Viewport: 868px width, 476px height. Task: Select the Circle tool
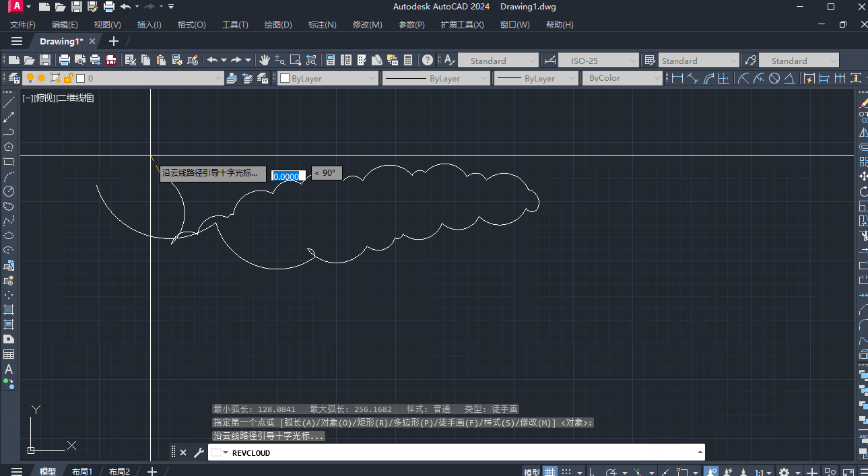9,191
